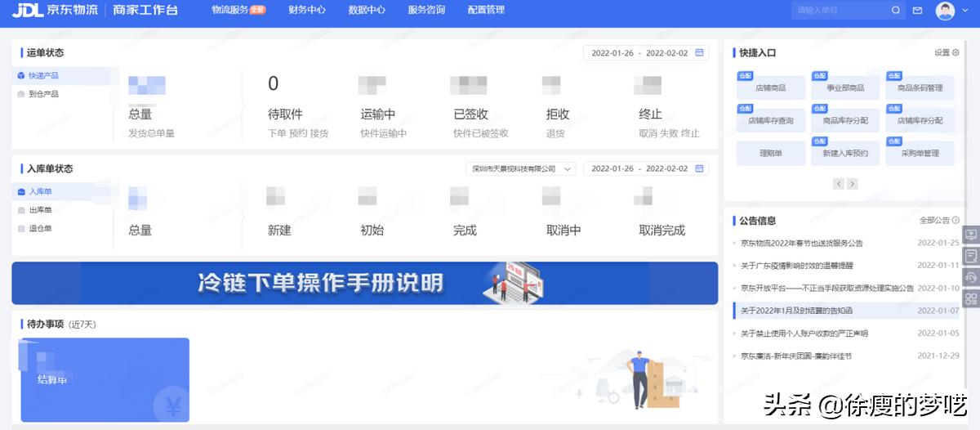Viewport: 980px width, 430px height.
Task: Open the 事业部商品 shortcut
Action: pyautogui.click(x=845, y=87)
